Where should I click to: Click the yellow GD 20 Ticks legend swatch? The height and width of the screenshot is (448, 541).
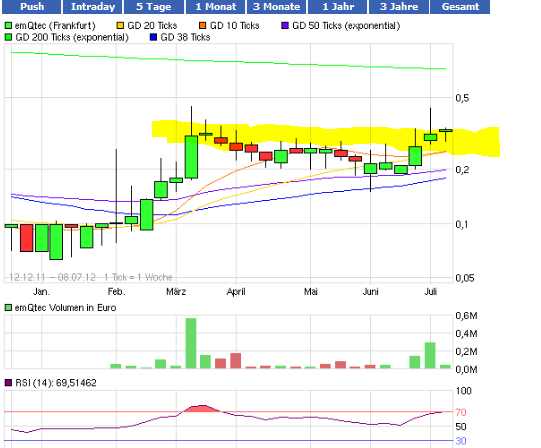coord(120,26)
